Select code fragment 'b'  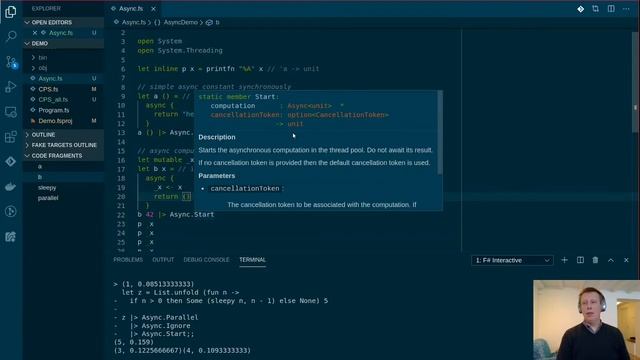pyautogui.click(x=64, y=177)
